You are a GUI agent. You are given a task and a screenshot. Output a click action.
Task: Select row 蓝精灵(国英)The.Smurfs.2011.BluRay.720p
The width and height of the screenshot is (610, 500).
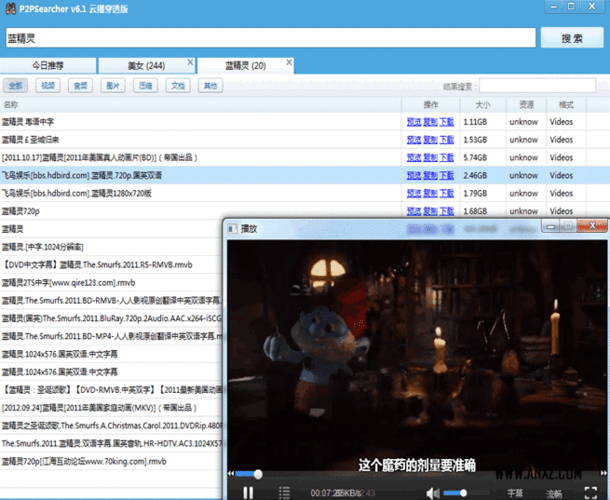point(111,319)
